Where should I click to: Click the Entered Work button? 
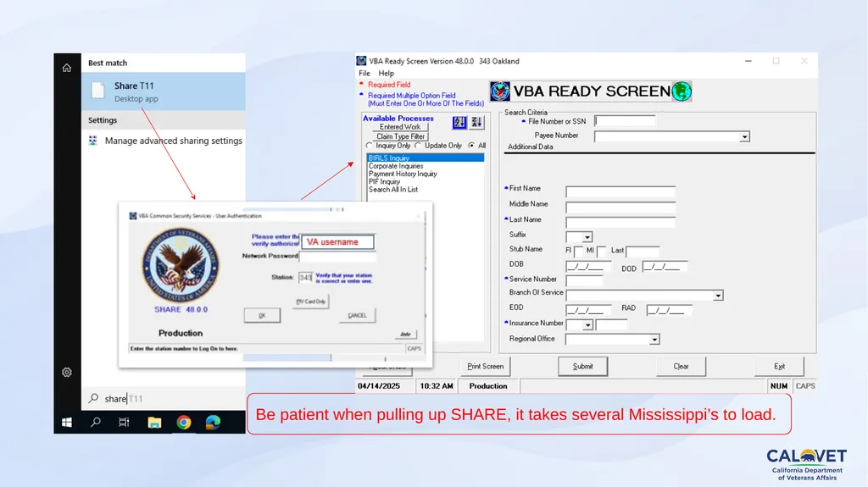click(x=400, y=127)
